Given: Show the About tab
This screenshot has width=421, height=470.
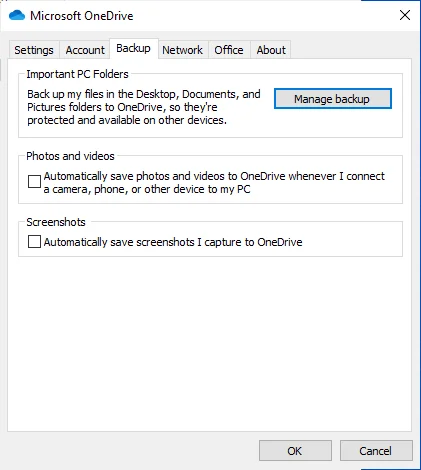Looking at the screenshot, I should [x=271, y=50].
